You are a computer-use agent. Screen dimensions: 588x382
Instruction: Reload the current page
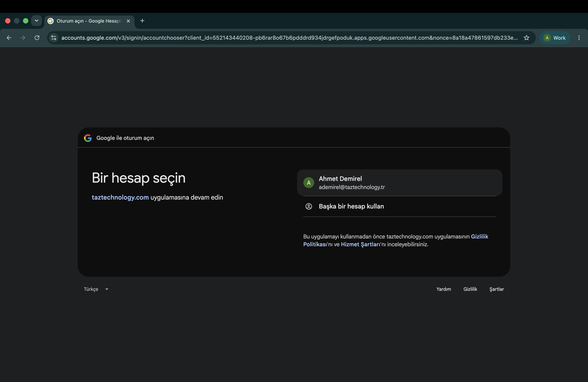[37, 38]
